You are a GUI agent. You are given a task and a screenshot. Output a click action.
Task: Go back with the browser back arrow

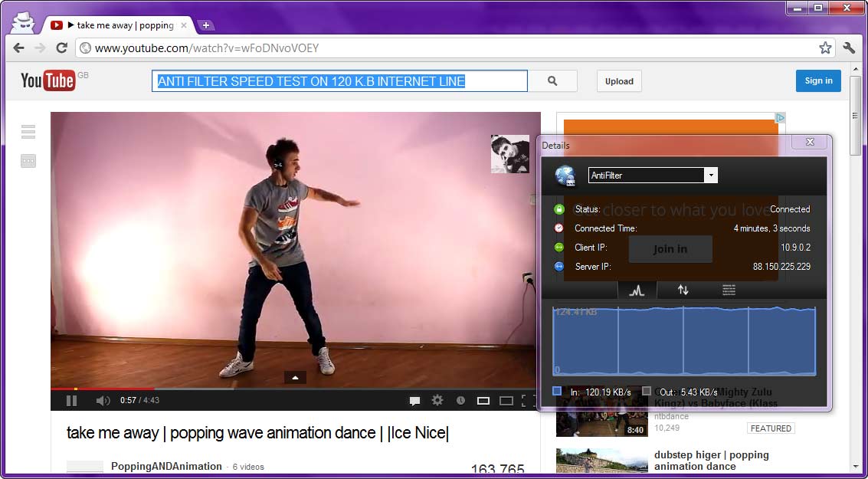click(x=19, y=48)
